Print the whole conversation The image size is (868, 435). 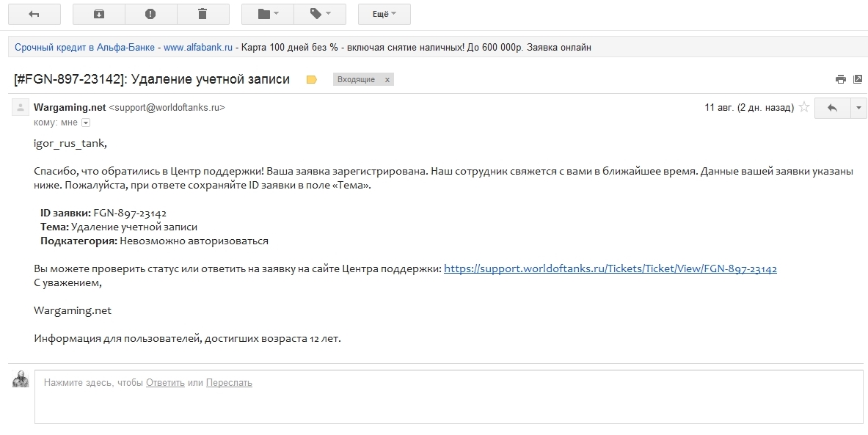tap(841, 79)
